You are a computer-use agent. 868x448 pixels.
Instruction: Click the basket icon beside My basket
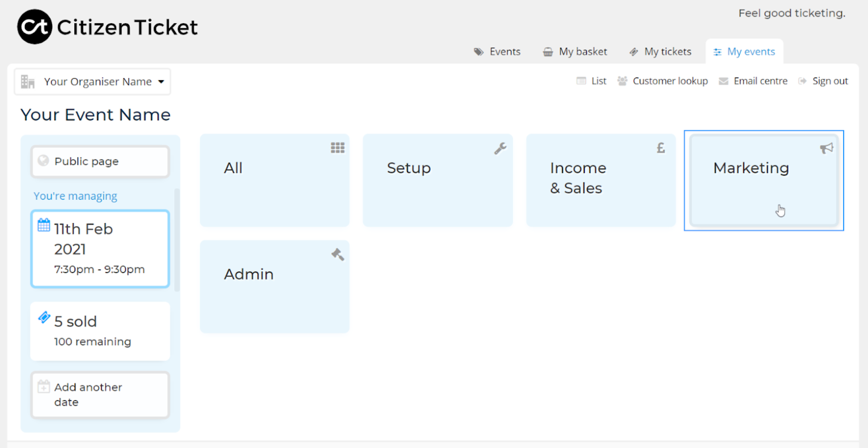click(x=548, y=52)
